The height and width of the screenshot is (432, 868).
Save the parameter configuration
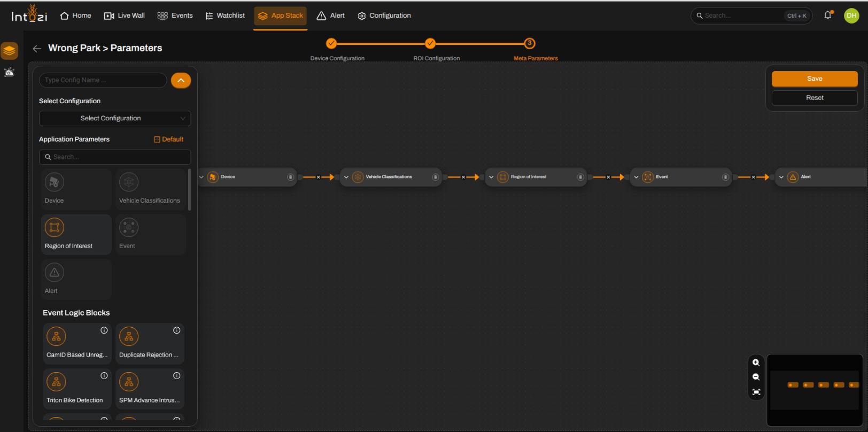coord(815,79)
